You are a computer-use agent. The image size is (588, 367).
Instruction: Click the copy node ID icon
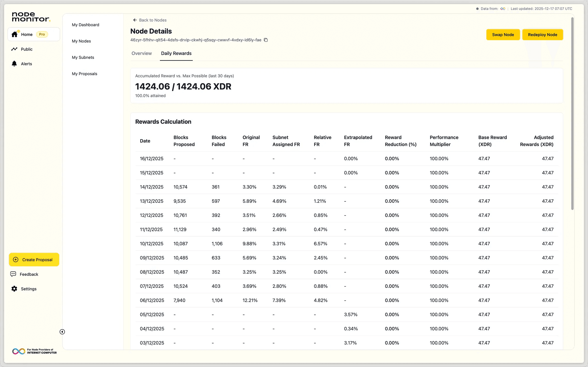266,40
